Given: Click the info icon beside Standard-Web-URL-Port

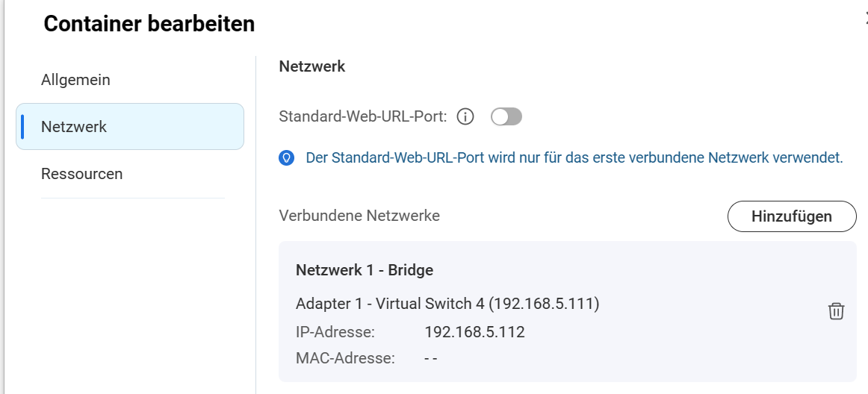Looking at the screenshot, I should coord(465,116).
